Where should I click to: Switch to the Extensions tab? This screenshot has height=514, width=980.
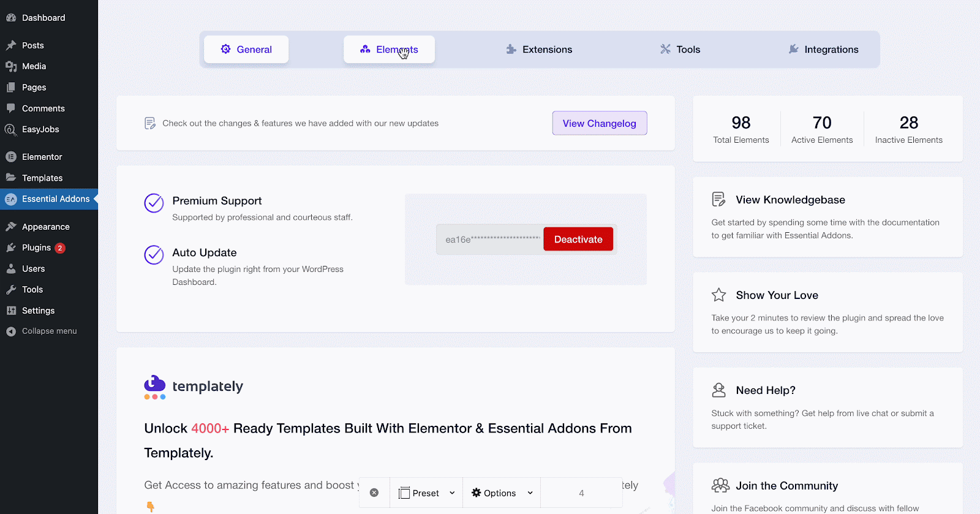tap(539, 50)
